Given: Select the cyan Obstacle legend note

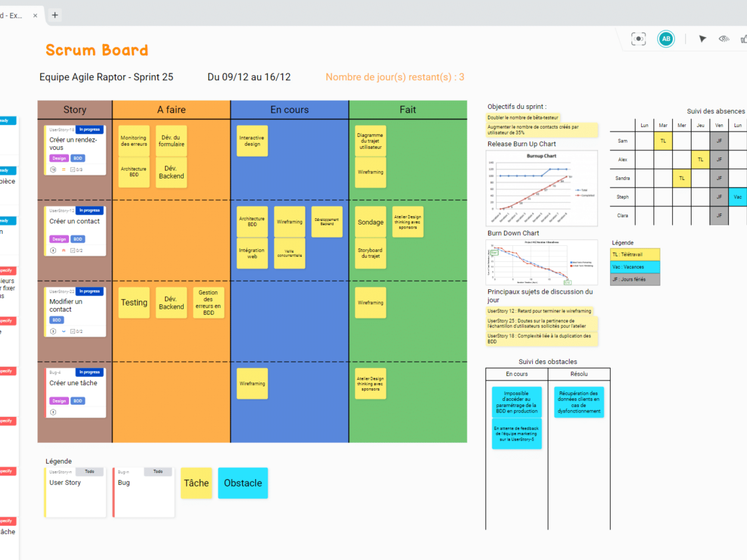Looking at the screenshot, I should (x=243, y=483).
